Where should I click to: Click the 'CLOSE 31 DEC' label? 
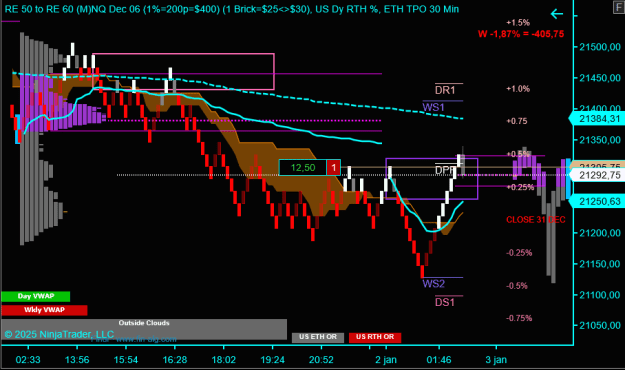pyautogui.click(x=536, y=220)
